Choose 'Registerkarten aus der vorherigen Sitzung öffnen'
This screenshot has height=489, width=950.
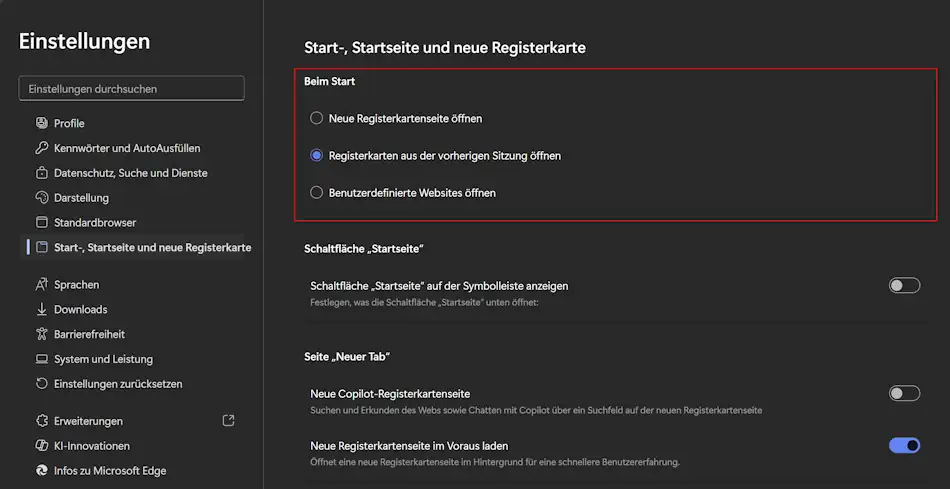coord(317,156)
